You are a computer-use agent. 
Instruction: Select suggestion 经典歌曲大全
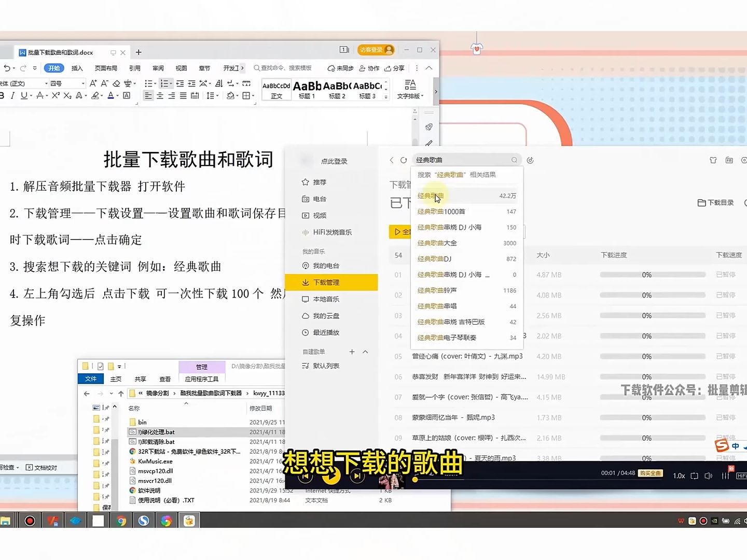[467, 243]
